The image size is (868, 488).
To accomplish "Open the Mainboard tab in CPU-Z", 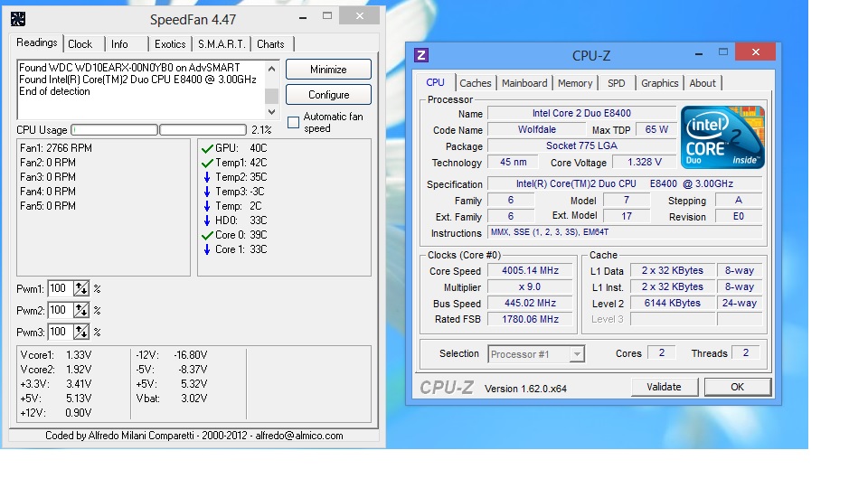I will coord(524,83).
